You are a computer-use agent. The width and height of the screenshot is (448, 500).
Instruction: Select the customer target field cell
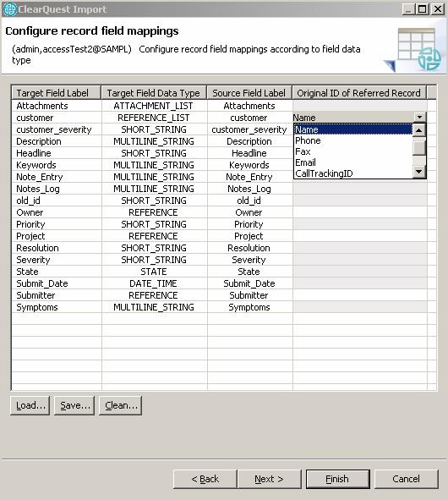click(x=57, y=118)
